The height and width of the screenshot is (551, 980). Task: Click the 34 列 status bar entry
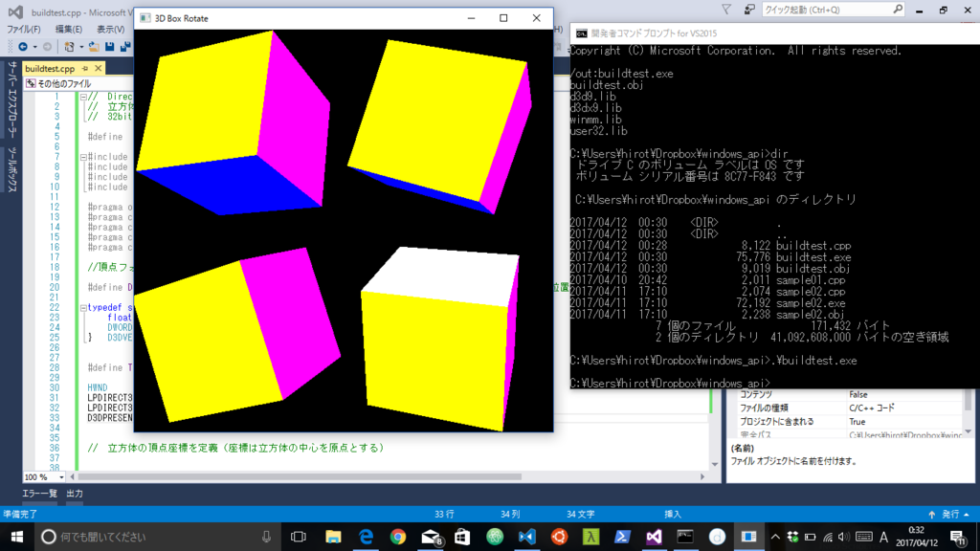(510, 514)
